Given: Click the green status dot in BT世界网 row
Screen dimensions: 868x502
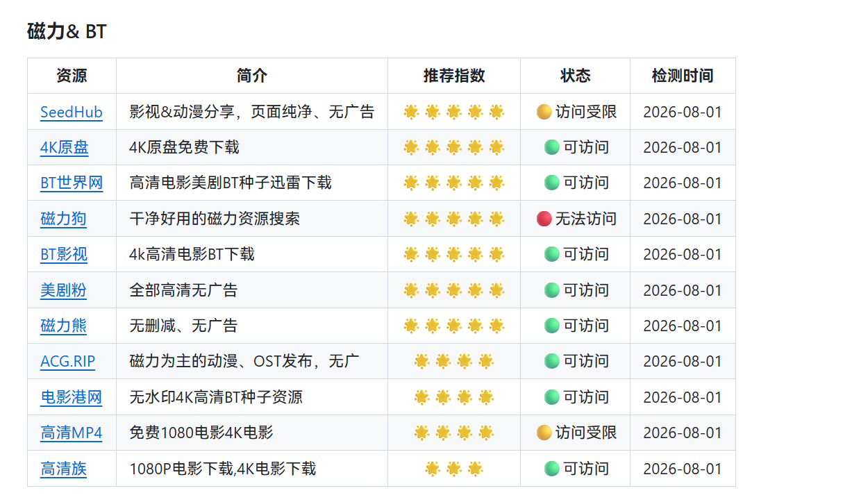Looking at the screenshot, I should click(552, 183).
